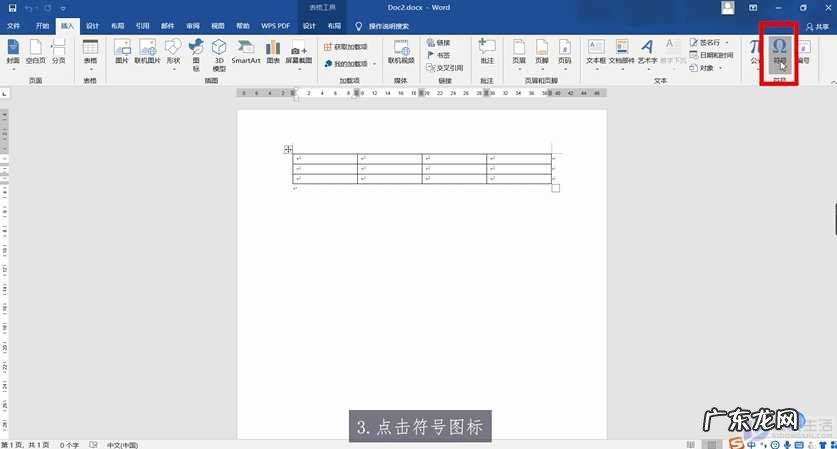
Task: Click the Undo arrow in title bar
Action: [28, 8]
